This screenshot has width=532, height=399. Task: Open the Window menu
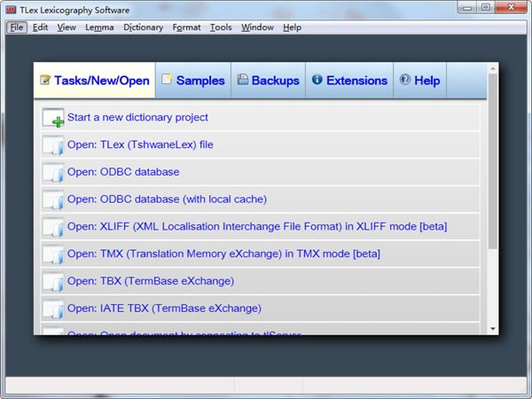[257, 27]
